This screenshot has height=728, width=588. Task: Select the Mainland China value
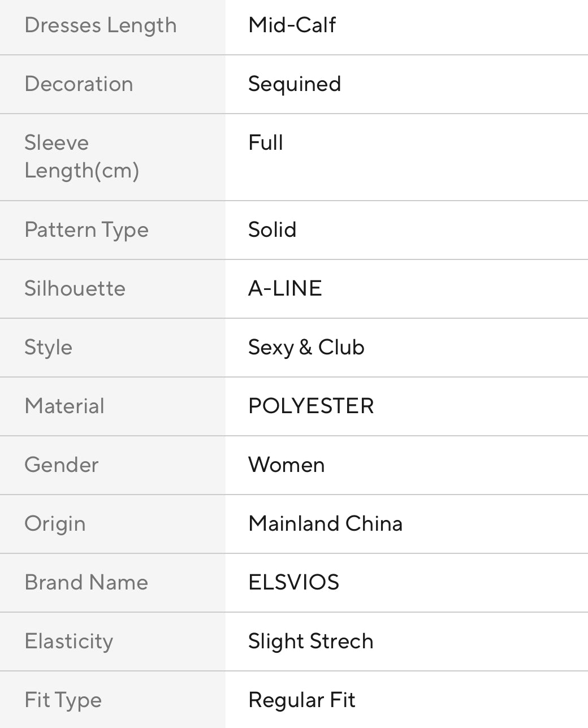click(325, 524)
